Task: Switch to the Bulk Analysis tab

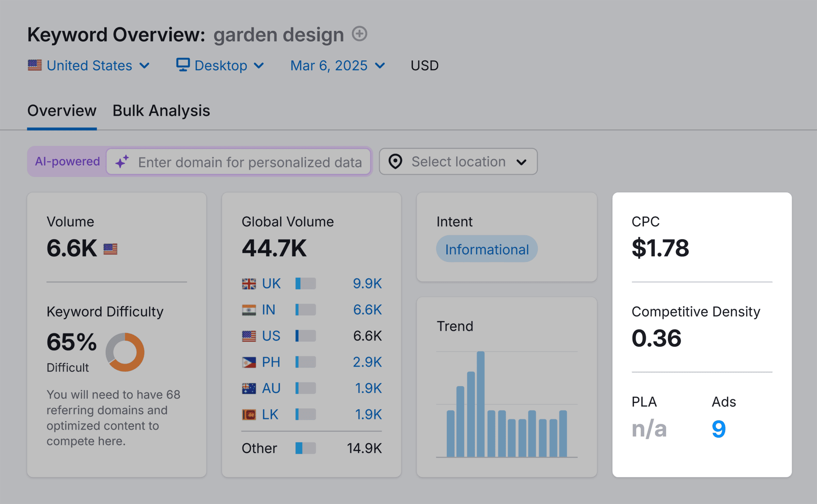Action: pyautogui.click(x=161, y=111)
